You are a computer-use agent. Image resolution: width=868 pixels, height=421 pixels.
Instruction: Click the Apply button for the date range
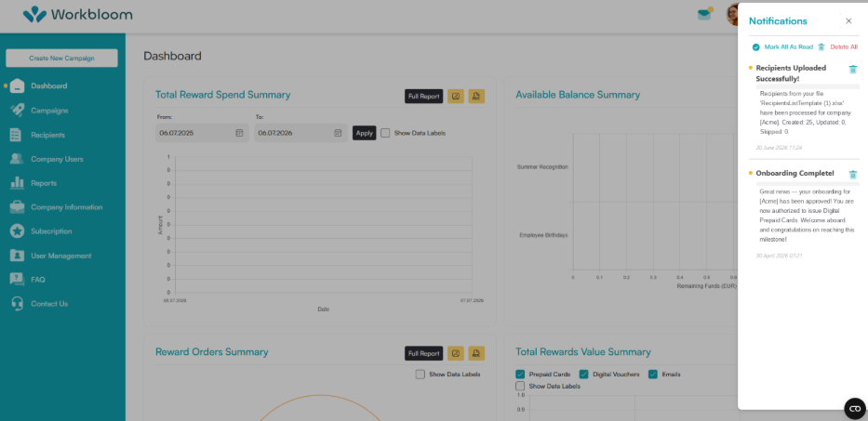(365, 133)
